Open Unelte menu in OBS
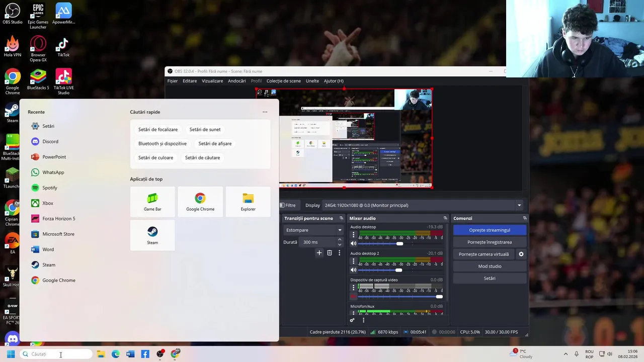This screenshot has height=362, width=644. [x=312, y=81]
